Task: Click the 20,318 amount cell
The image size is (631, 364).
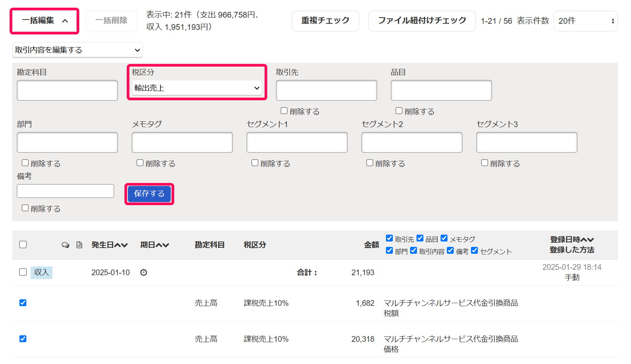Action: pyautogui.click(x=363, y=339)
